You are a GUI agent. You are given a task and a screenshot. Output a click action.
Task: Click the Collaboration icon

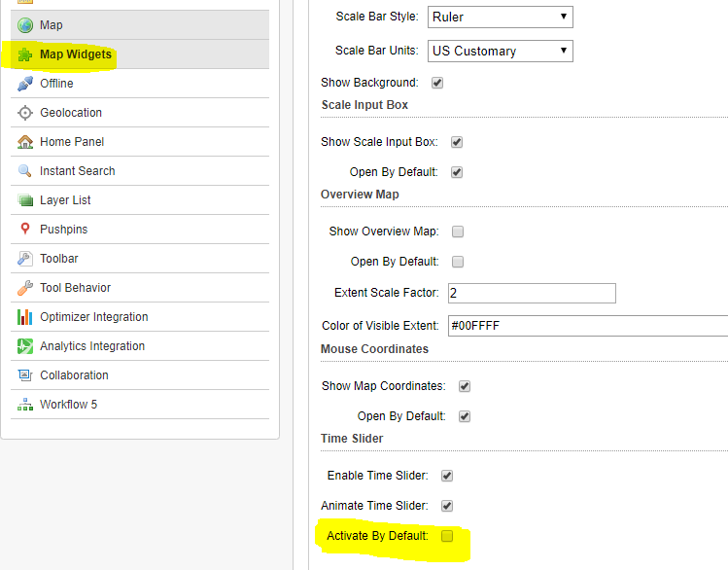click(25, 374)
